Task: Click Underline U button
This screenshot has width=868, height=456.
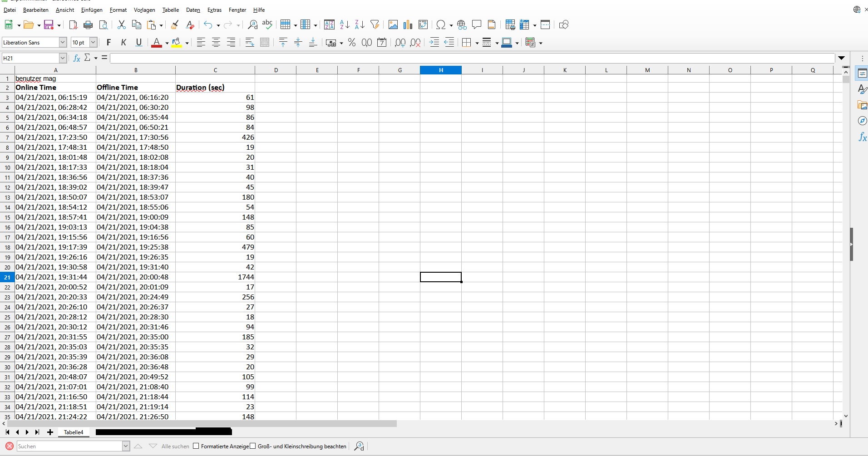Action: [139, 42]
